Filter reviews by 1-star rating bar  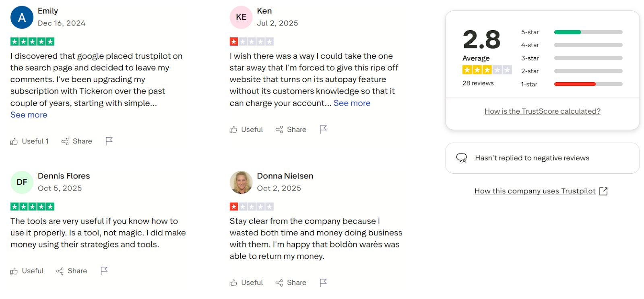tap(588, 84)
